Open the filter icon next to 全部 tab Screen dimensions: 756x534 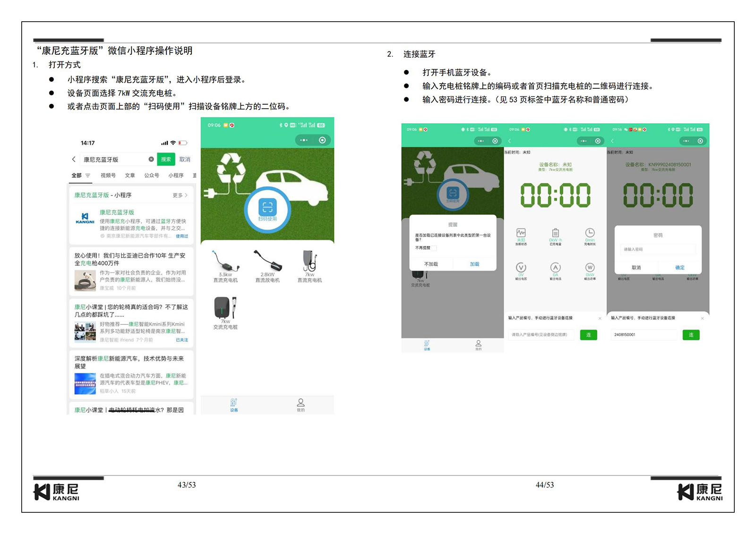88,176
